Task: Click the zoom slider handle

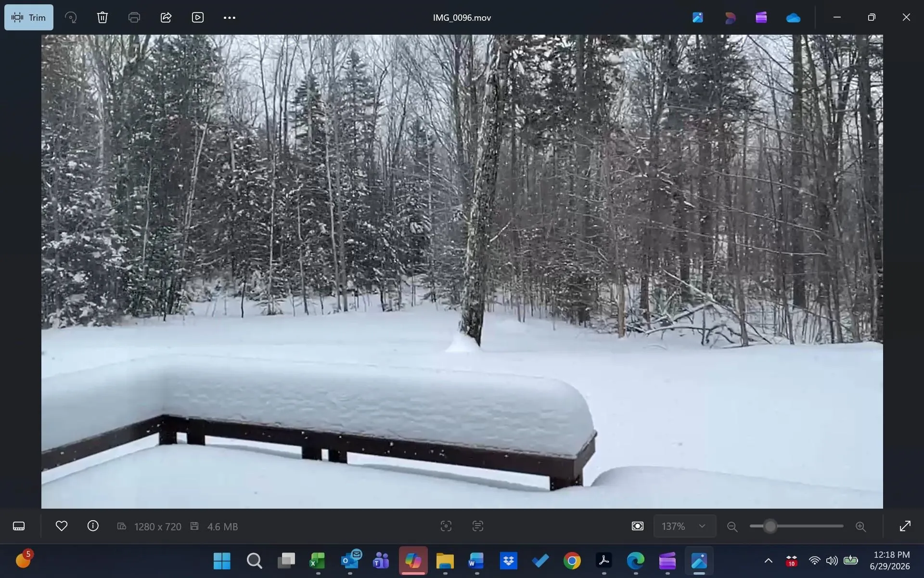Action: (770, 526)
